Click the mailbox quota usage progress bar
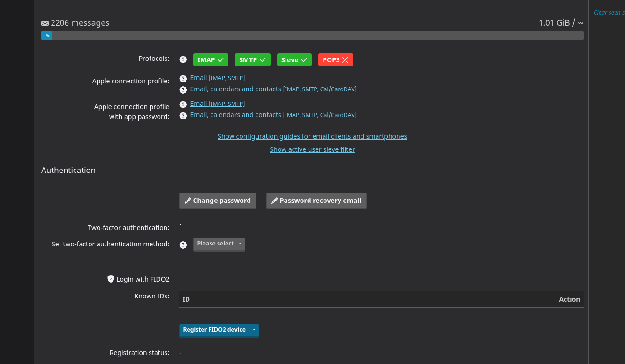 (x=312, y=36)
